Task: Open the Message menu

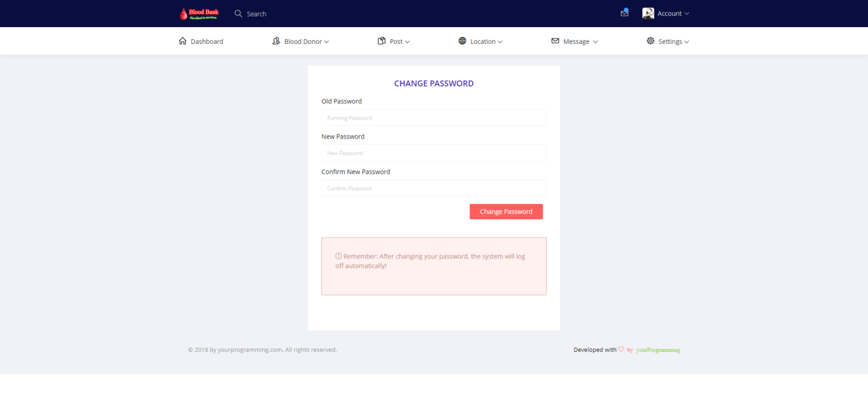Action: coord(576,42)
